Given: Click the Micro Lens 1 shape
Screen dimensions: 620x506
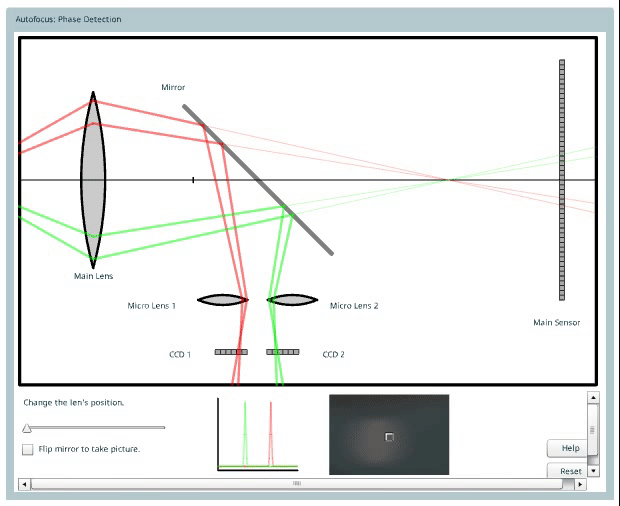Looking at the screenshot, I should (x=223, y=300).
